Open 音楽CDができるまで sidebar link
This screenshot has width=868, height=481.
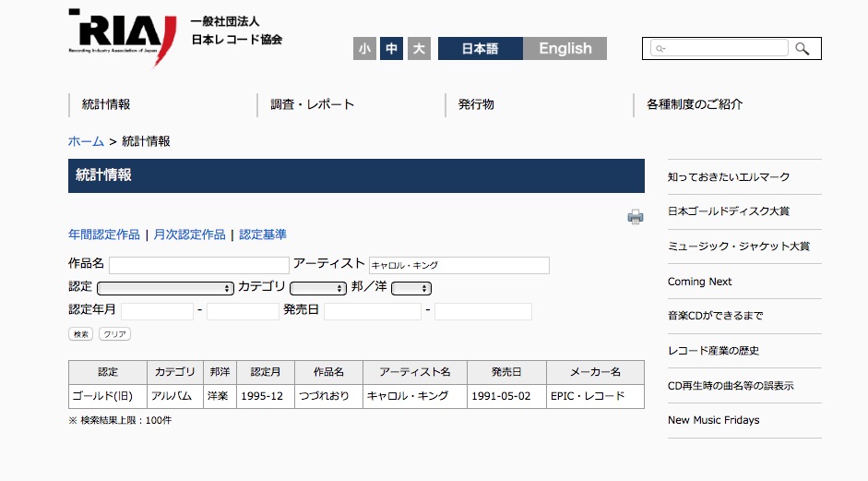click(x=715, y=316)
